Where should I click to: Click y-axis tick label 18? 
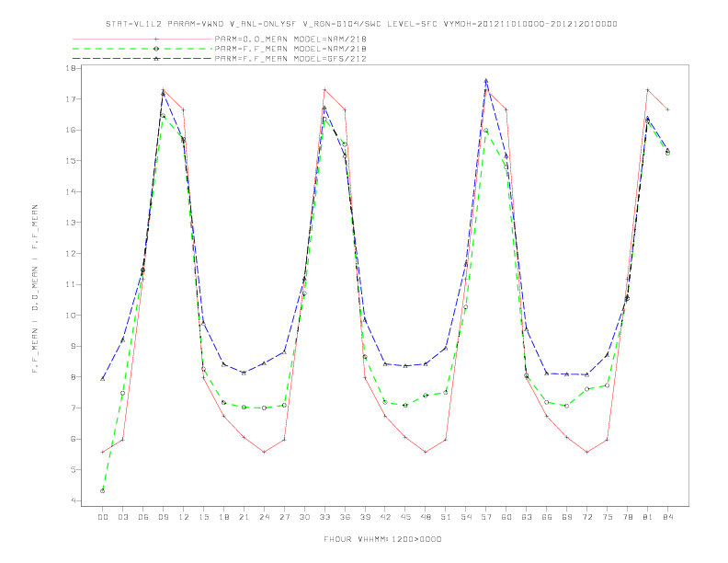71,68
